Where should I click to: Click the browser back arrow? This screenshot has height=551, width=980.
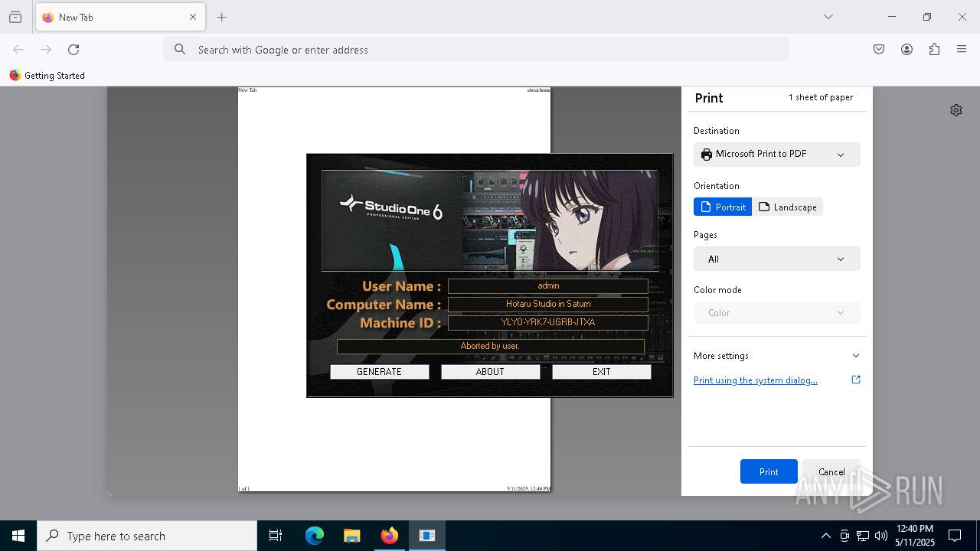18,50
